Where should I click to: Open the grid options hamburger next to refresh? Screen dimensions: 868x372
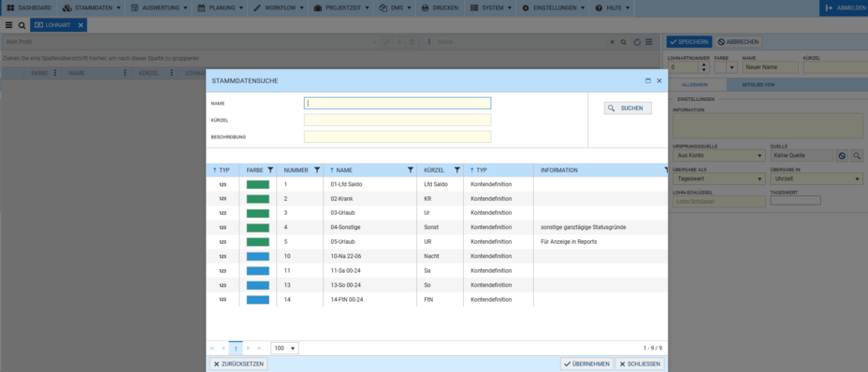point(649,42)
